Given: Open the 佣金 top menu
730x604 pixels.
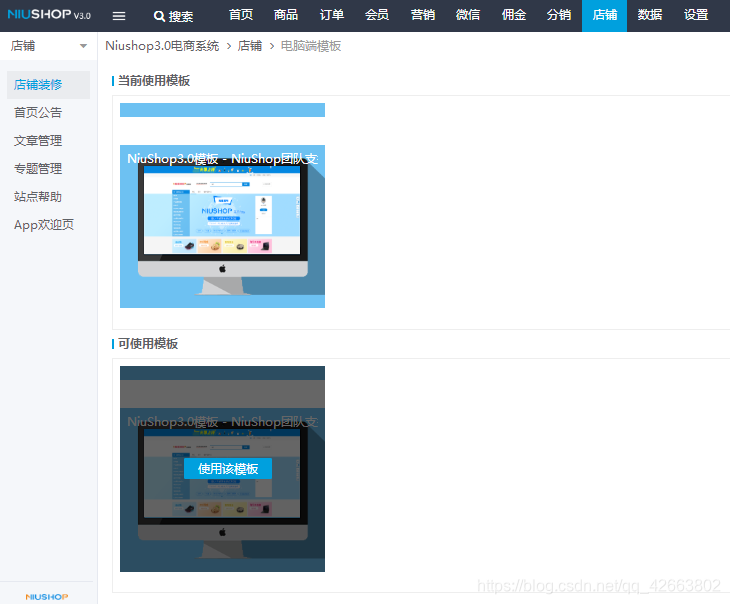Looking at the screenshot, I should [x=514, y=15].
